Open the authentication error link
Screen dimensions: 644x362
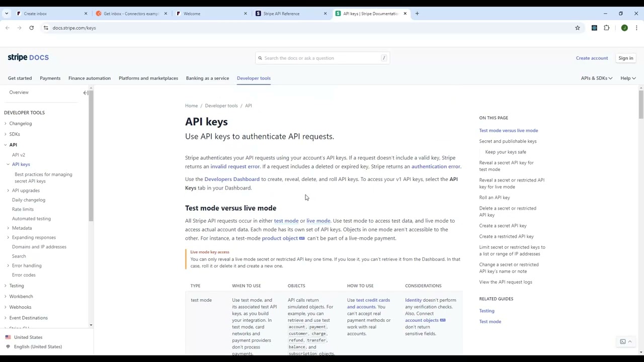click(x=436, y=166)
